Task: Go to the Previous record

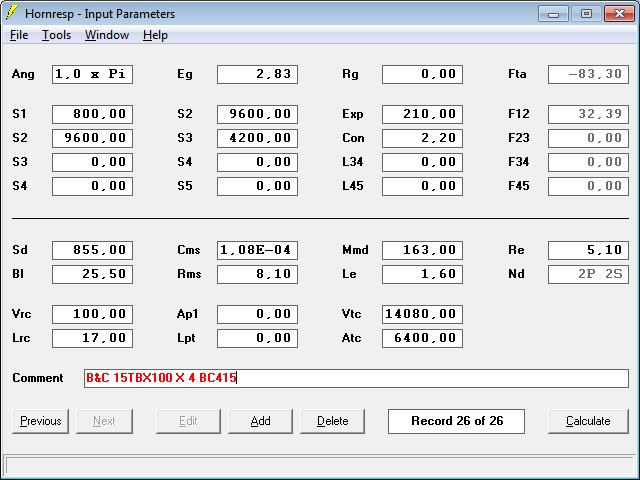Action: [40, 421]
